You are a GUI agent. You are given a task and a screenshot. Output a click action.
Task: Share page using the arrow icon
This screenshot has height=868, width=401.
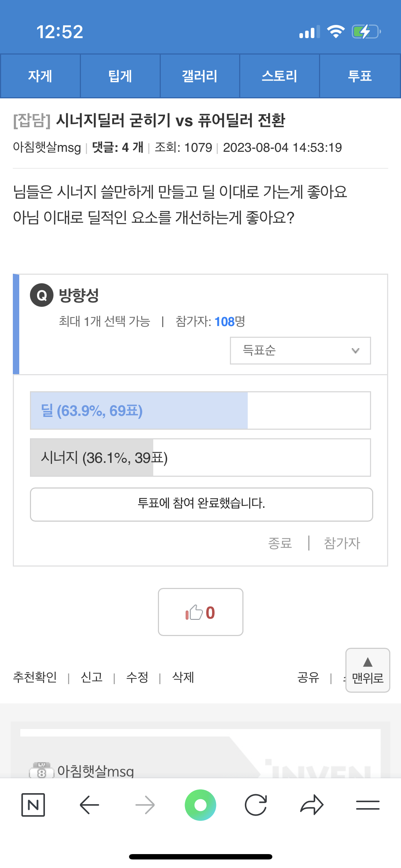312,805
